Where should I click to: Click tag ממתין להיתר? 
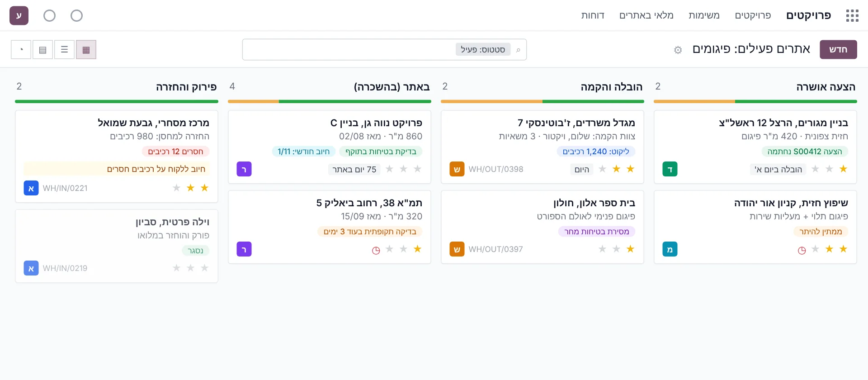pos(821,232)
